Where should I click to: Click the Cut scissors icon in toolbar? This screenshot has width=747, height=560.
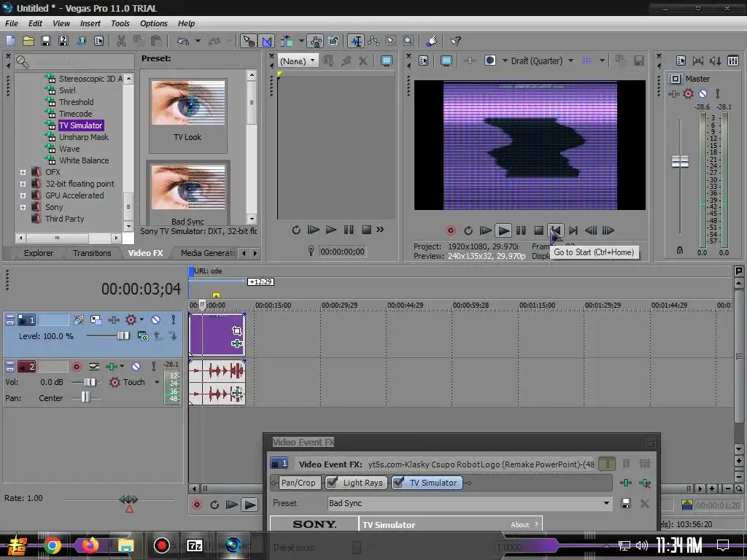click(x=122, y=41)
